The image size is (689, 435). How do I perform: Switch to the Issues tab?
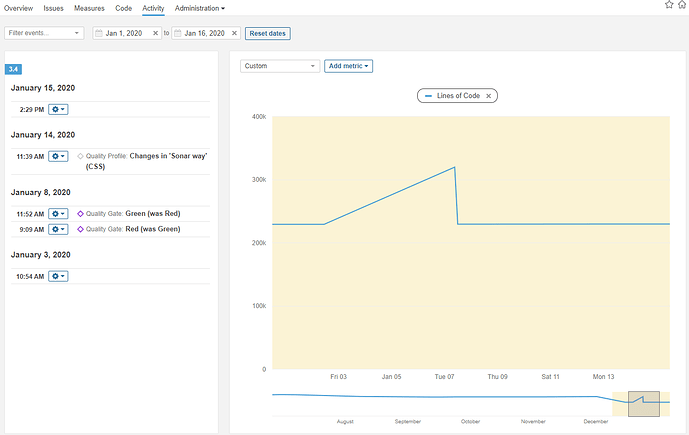53,8
